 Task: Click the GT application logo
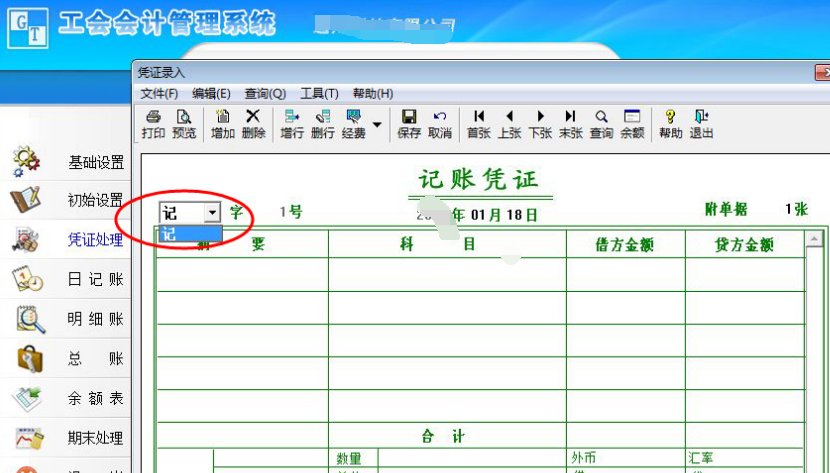28,28
